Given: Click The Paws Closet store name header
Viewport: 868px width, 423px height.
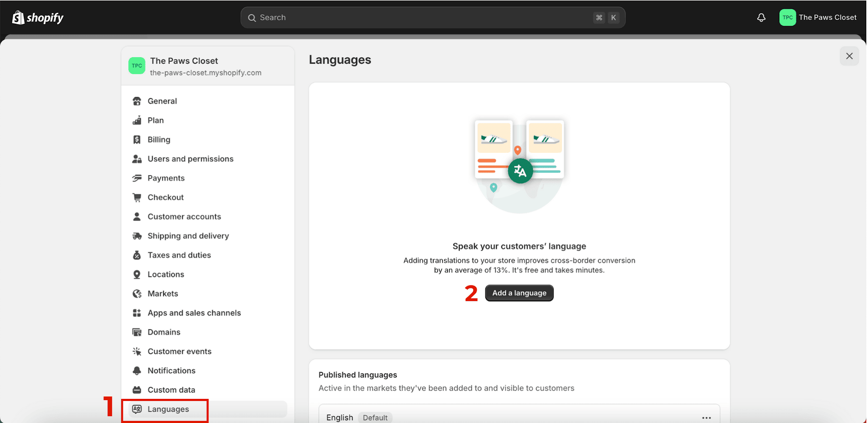Looking at the screenshot, I should [184, 61].
